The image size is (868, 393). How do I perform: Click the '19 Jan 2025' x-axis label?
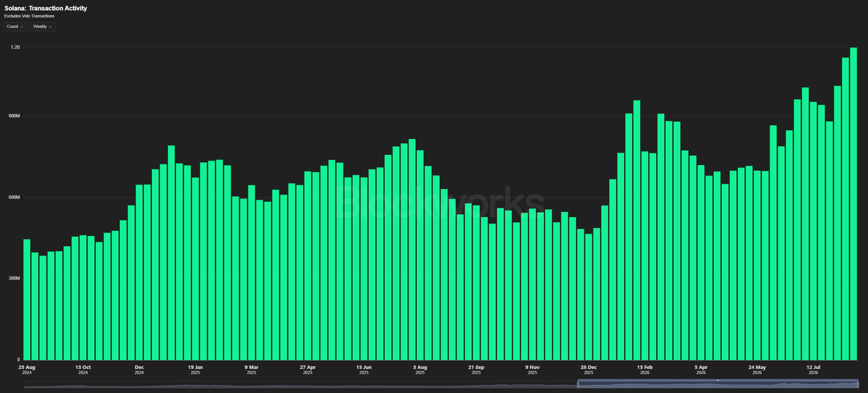(x=195, y=369)
